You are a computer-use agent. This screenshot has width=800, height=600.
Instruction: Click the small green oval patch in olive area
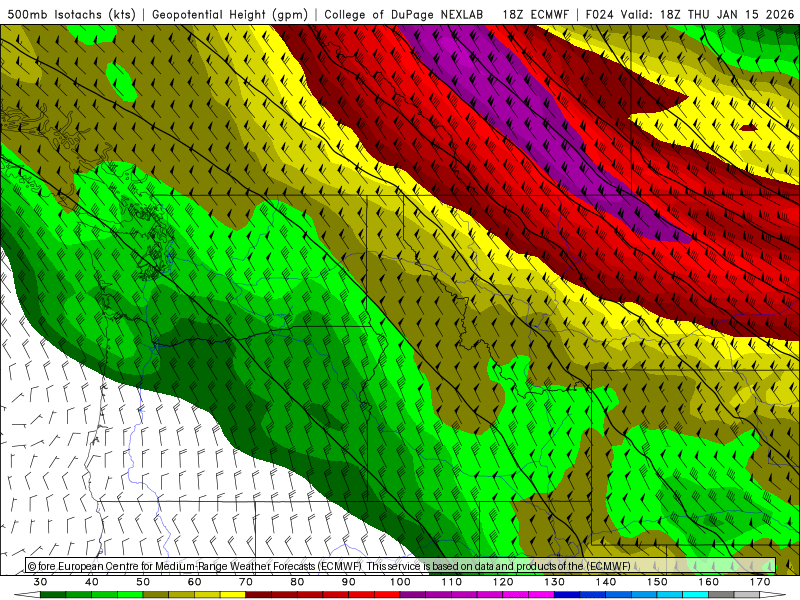(x=121, y=82)
